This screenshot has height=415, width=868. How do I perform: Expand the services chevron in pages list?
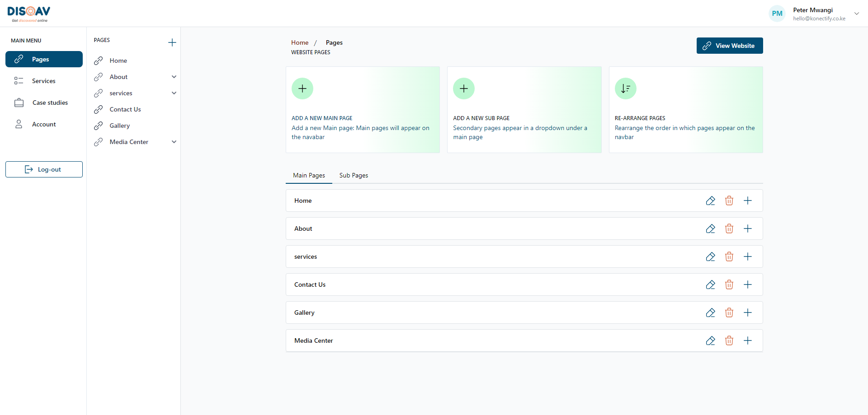pyautogui.click(x=174, y=93)
